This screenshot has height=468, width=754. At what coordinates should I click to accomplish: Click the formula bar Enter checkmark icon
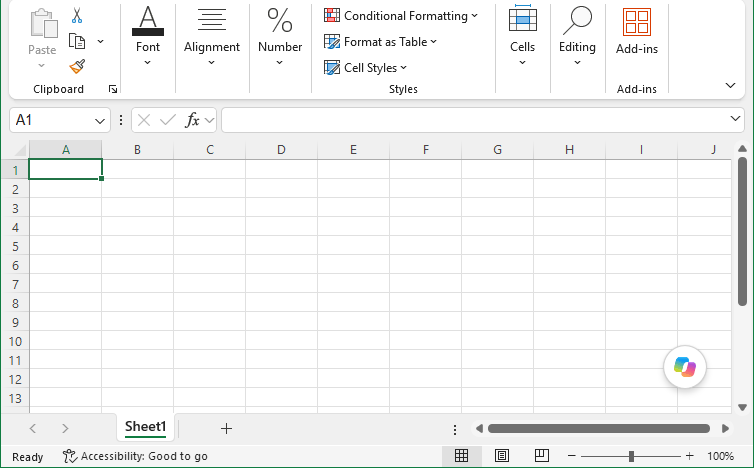click(x=167, y=120)
